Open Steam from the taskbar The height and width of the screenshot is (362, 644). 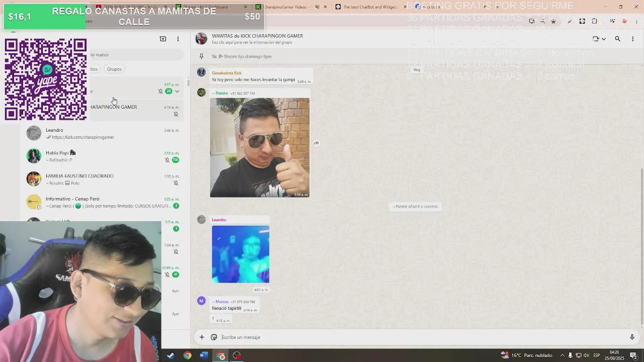tap(171, 355)
